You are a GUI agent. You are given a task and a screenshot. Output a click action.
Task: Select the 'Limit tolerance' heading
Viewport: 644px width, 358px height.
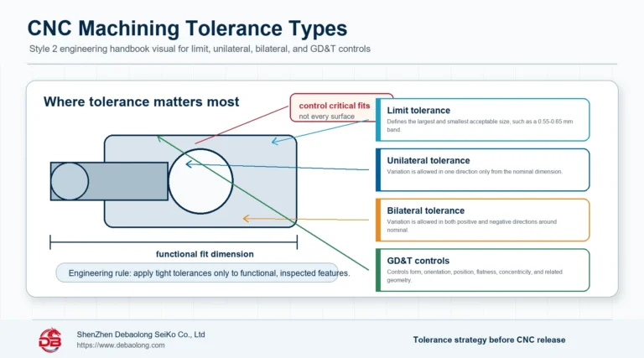coord(418,111)
